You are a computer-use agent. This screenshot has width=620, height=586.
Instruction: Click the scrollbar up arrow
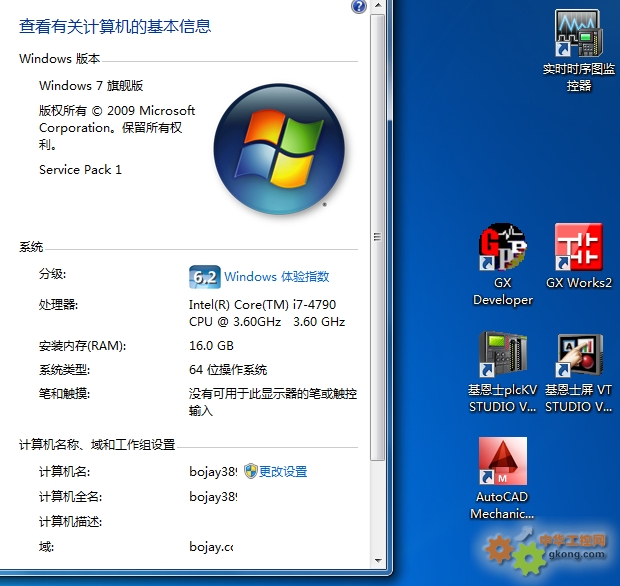point(378,6)
